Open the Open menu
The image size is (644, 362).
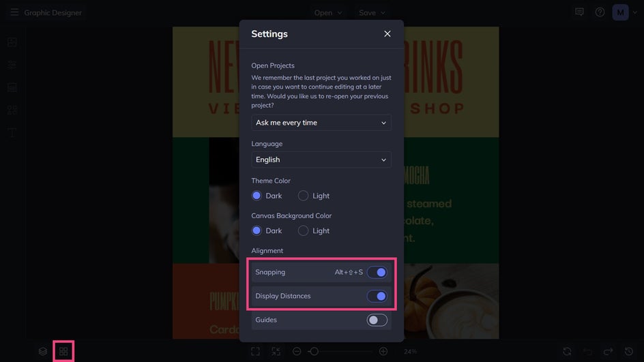(x=327, y=13)
